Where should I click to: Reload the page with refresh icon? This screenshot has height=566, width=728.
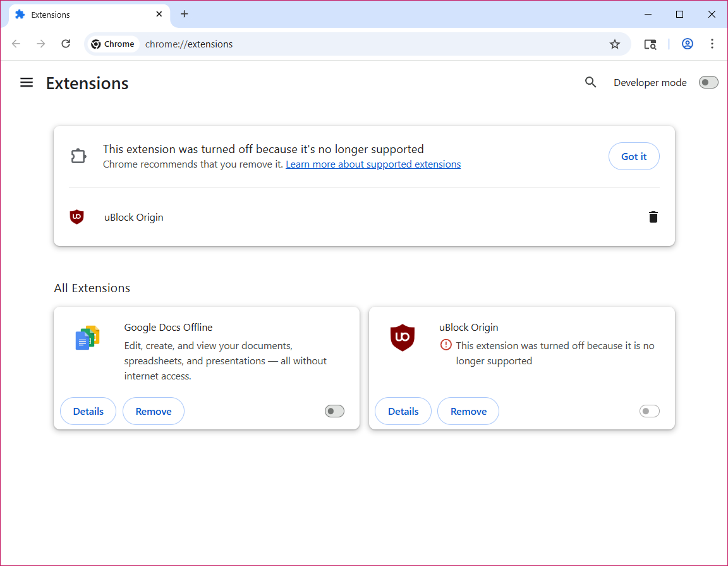[x=66, y=44]
